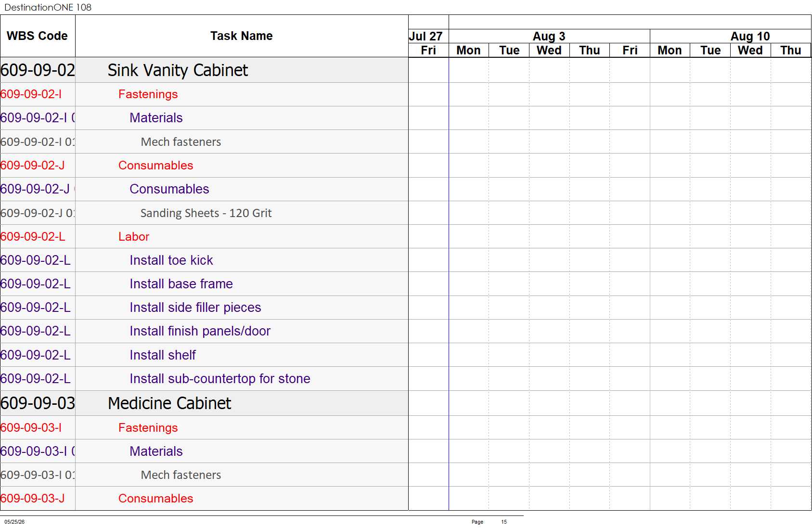This screenshot has width=812, height=528.
Task: Click the Page label in footer
Action: [x=477, y=522]
